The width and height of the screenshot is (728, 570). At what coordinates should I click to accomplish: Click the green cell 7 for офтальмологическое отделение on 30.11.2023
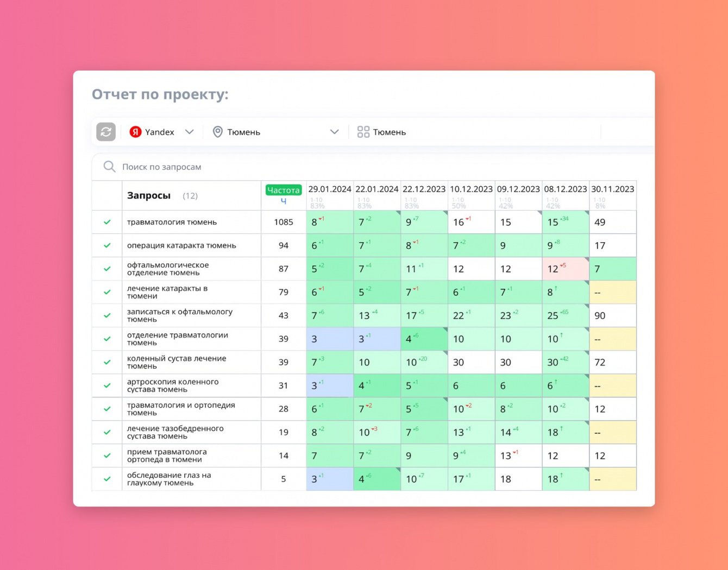[x=613, y=269]
